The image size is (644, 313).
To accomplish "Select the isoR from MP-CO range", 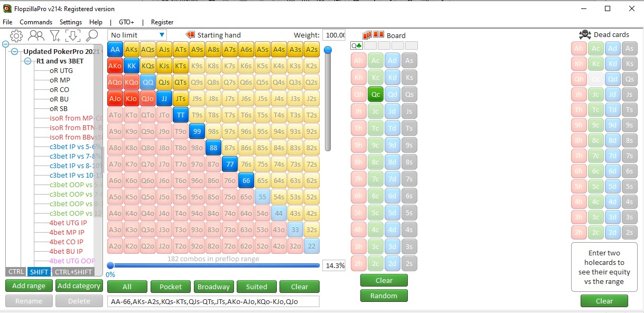I will click(76, 118).
